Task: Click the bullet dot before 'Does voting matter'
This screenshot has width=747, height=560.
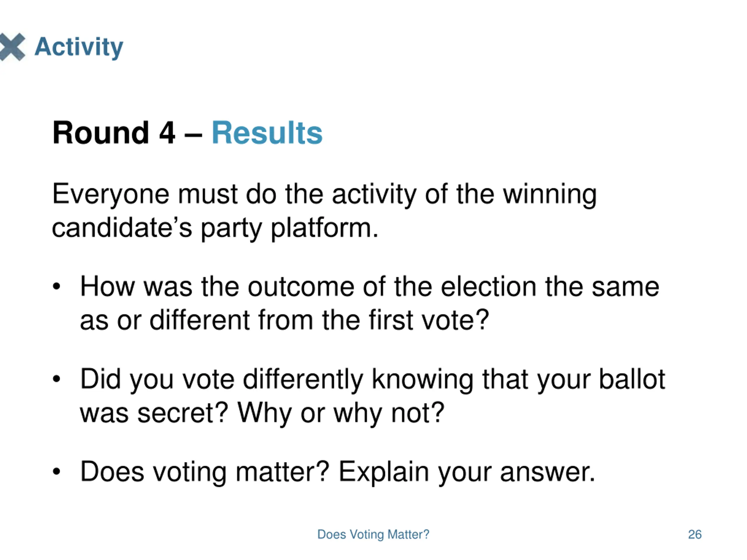Action: tap(56, 472)
